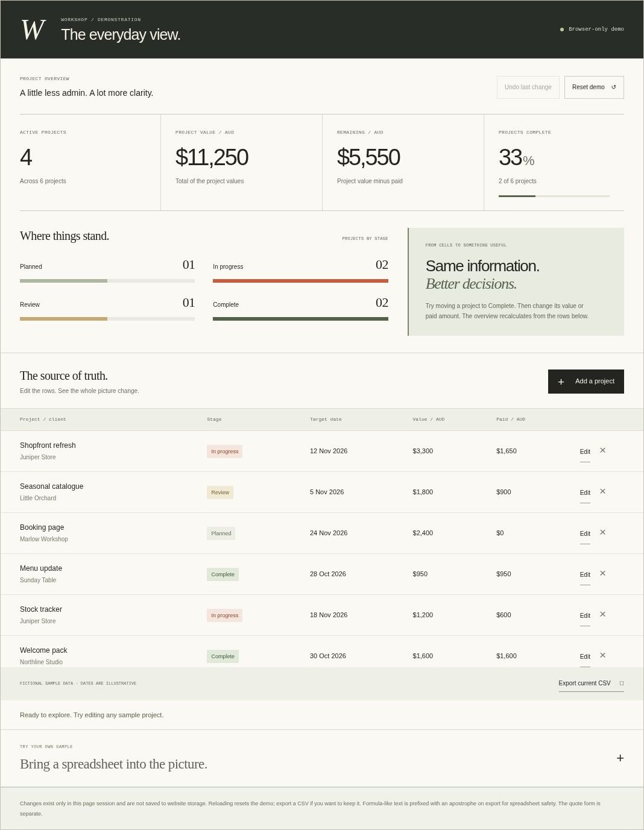Click the 24 Nov 2026 date
The height and width of the screenshot is (830, 644).
click(x=329, y=533)
